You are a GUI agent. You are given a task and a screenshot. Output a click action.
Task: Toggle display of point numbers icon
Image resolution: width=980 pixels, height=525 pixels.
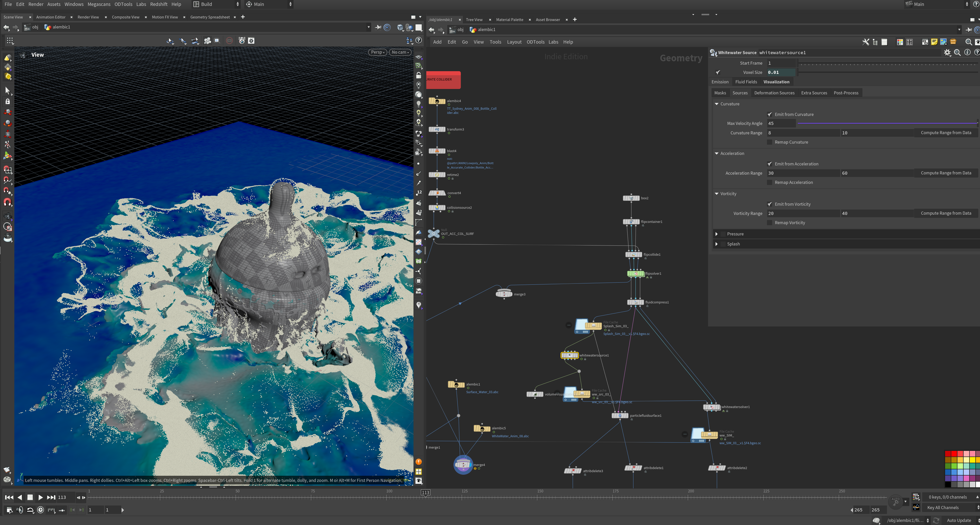tap(418, 193)
